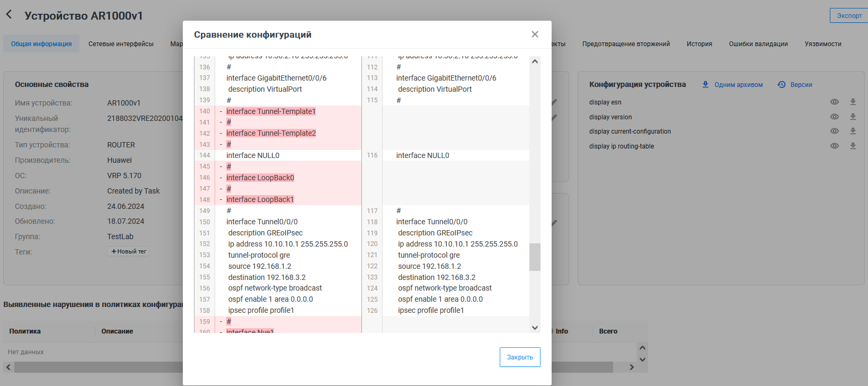View display esn with eye icon
Screen dimensions: 868x386
[835, 102]
